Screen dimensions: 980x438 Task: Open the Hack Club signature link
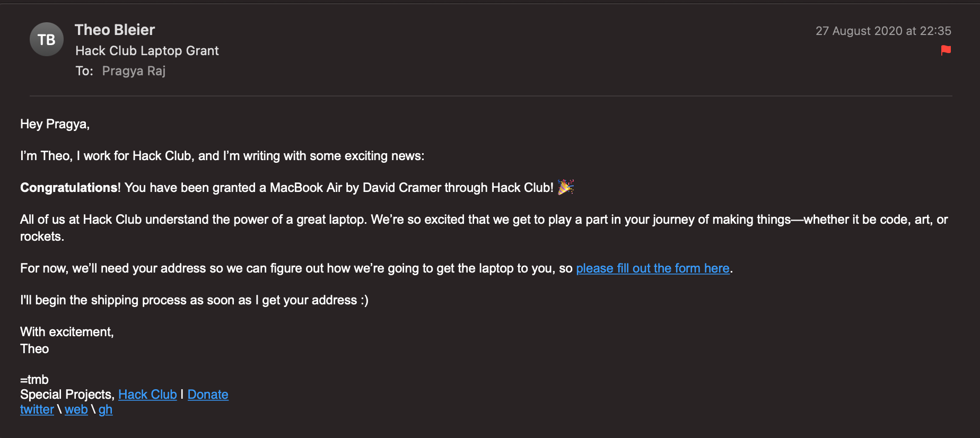click(147, 395)
